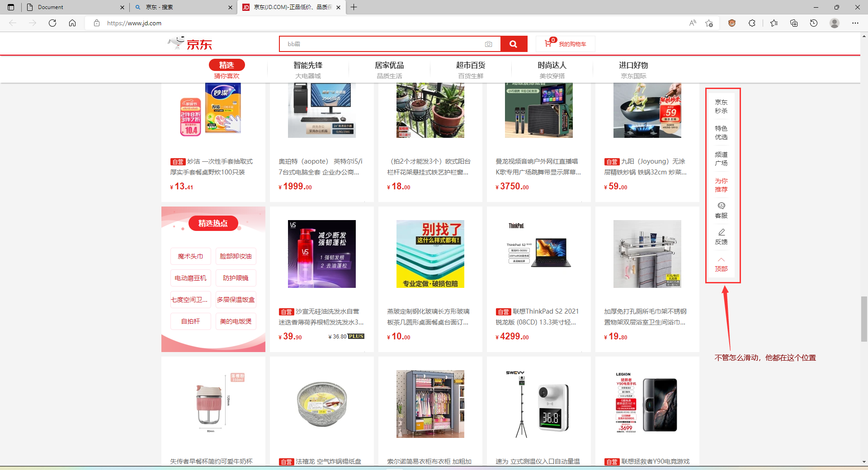Screen dimensions: 868x470
Task: Open browser extensions puzzle icon
Action: click(752, 23)
